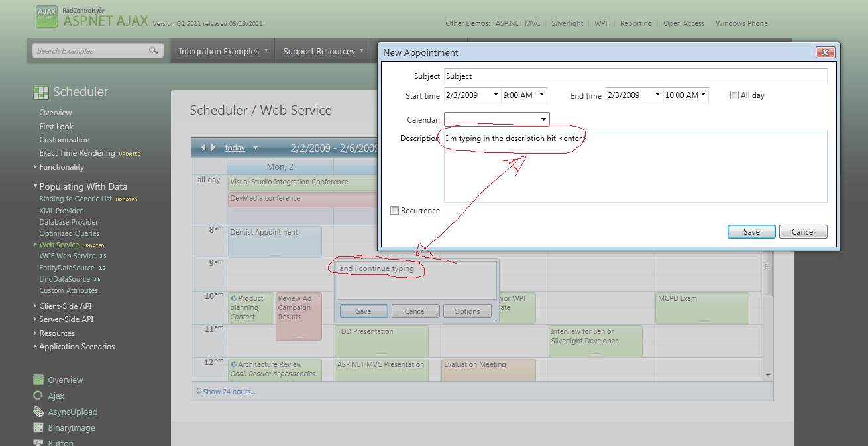
Task: Open the today date dropdown arrow
Action: point(255,148)
